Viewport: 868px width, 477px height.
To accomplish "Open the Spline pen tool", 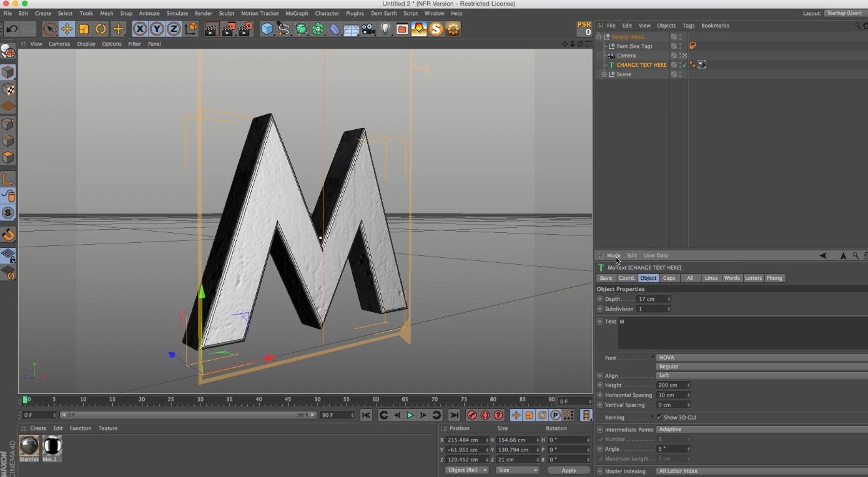I will point(284,29).
